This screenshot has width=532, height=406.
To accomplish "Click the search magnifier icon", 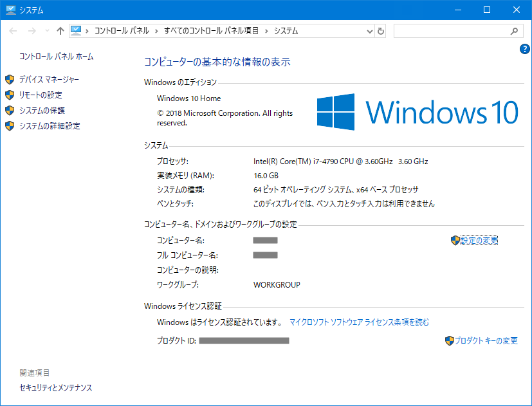I will tap(513, 30).
